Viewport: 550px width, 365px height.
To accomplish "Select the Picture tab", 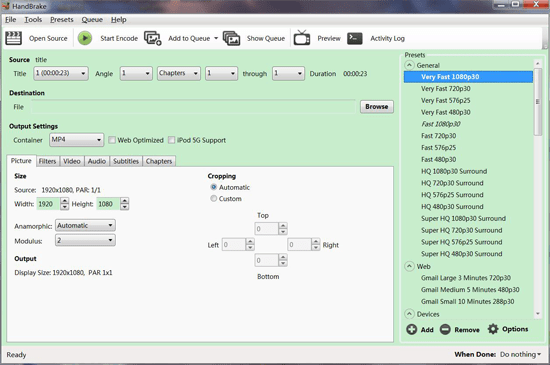I will point(21,161).
